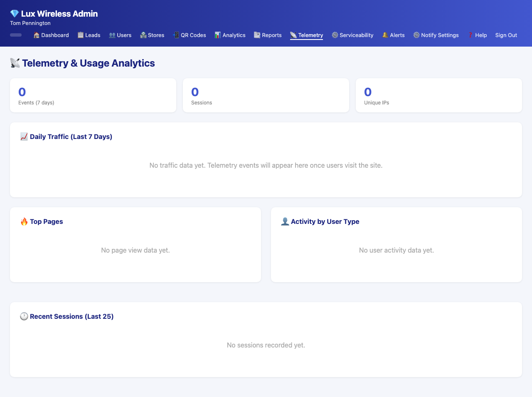Click the satellite icon beside the Telemetry heading
The height and width of the screenshot is (397, 532).
[x=15, y=63]
